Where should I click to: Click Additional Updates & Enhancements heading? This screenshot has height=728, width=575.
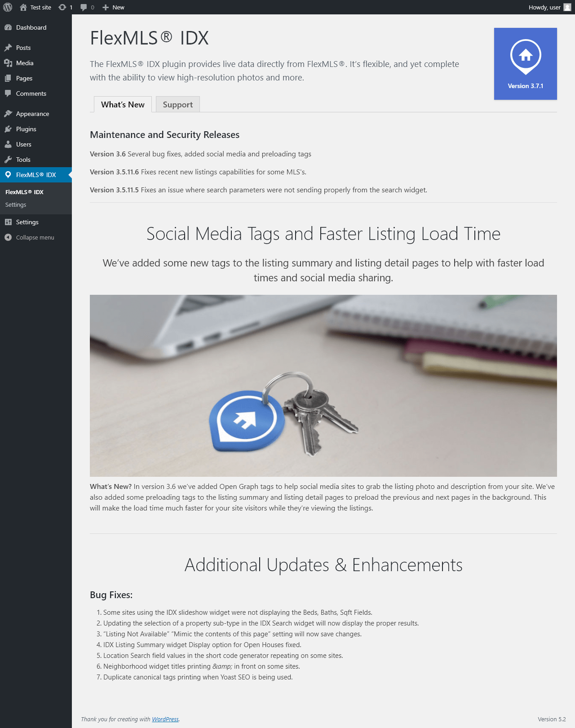323,565
